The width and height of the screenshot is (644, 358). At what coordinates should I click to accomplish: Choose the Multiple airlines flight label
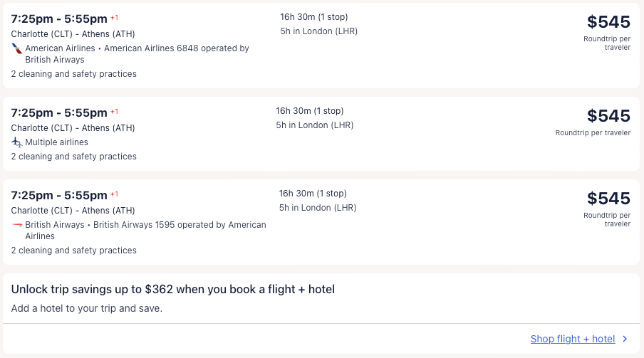(56, 142)
